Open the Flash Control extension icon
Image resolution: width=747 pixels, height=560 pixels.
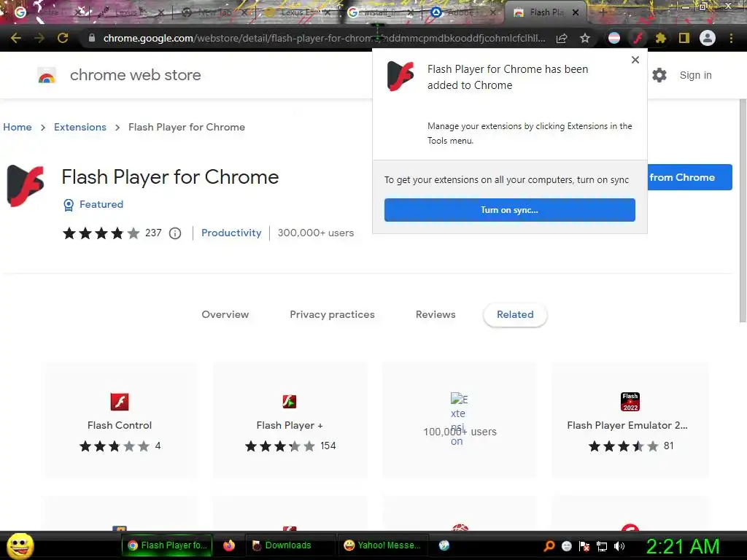coord(120,402)
